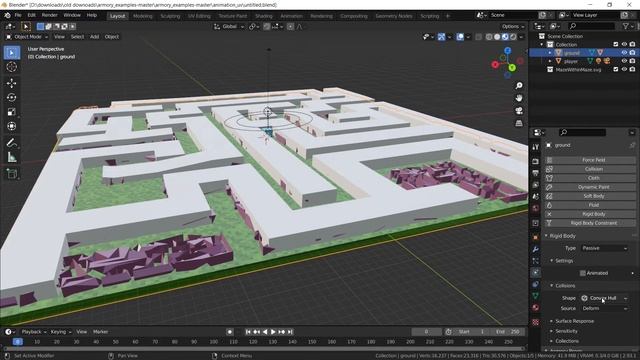Switch to the Sculpting workspace tab
Image resolution: width=640 pixels, height=360 pixels.
point(170,16)
